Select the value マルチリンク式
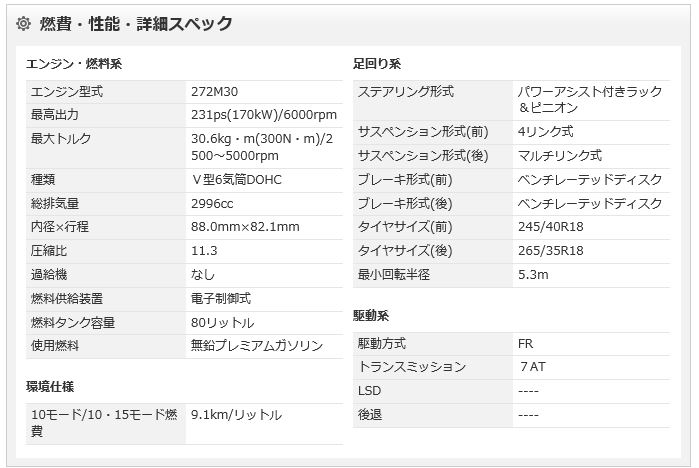The image size is (699, 468). pos(560,156)
